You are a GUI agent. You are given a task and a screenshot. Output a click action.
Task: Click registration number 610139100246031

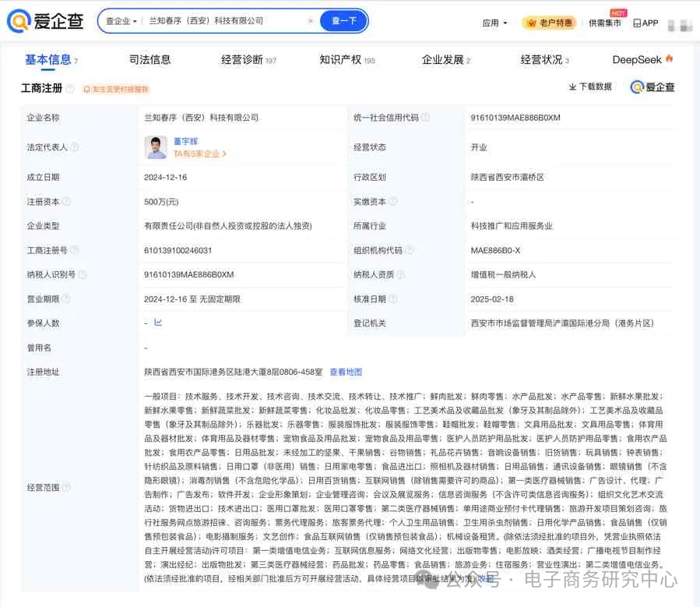tap(178, 250)
